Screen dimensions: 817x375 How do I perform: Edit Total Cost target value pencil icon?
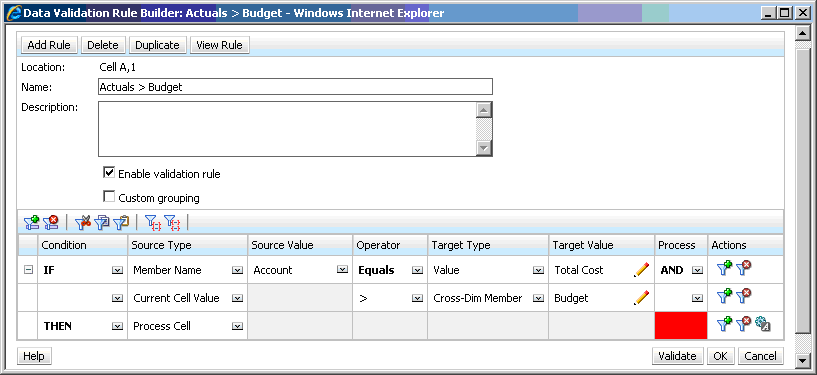pyautogui.click(x=641, y=270)
